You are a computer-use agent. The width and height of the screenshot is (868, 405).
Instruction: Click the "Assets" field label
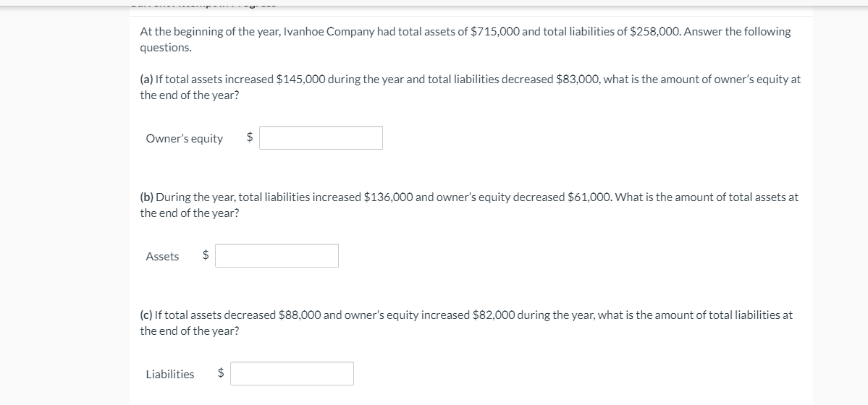[162, 256]
